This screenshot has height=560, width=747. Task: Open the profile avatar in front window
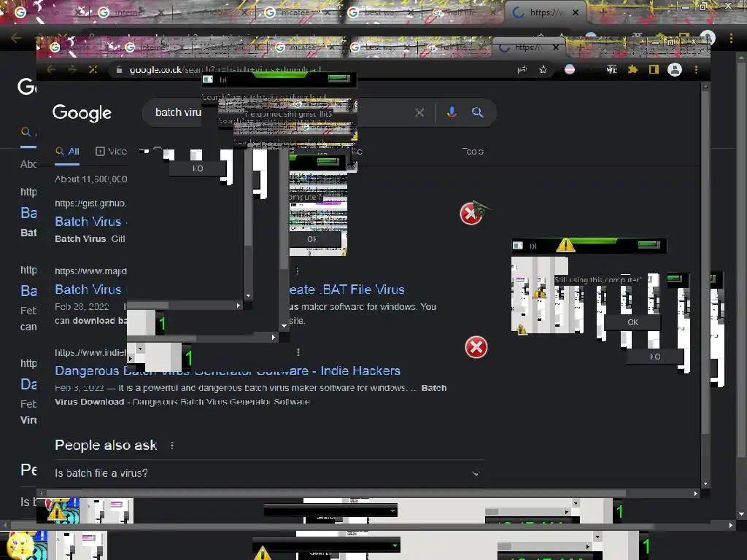coord(675,70)
